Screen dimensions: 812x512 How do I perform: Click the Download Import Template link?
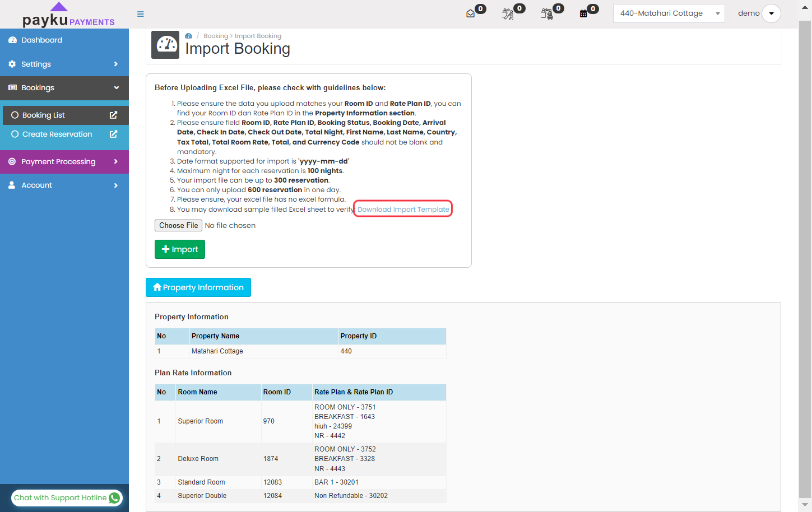click(403, 210)
